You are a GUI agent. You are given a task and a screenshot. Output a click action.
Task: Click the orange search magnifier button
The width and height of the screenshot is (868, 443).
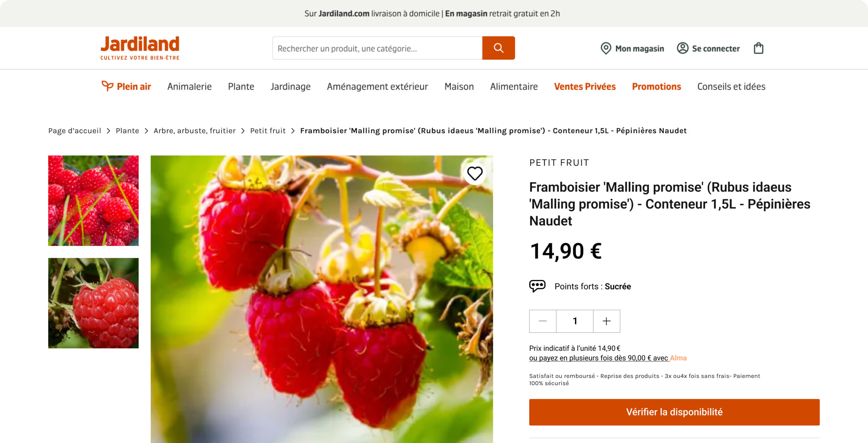498,48
